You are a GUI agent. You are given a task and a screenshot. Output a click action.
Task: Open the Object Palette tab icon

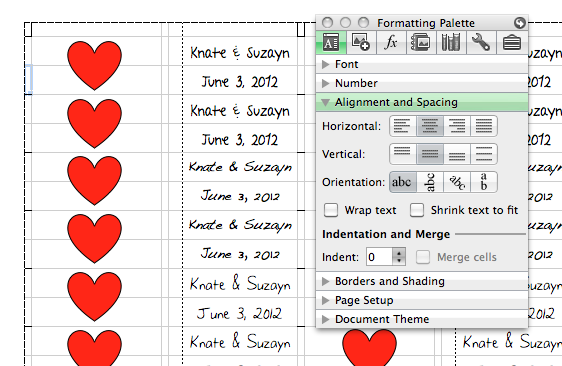point(361,43)
